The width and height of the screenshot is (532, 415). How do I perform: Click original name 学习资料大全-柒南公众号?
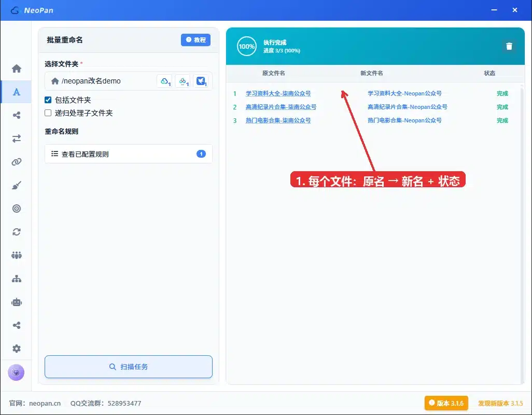pyautogui.click(x=278, y=93)
